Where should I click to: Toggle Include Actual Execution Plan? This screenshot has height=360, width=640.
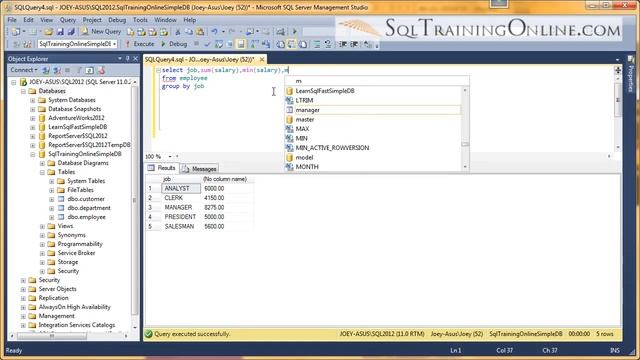(254, 44)
